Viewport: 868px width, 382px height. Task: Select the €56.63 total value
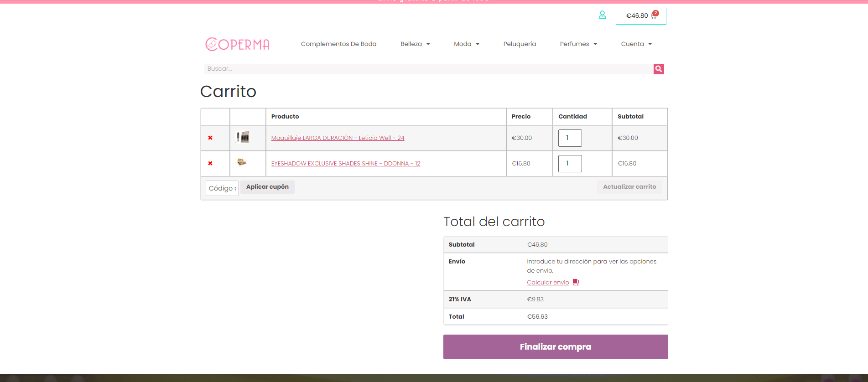click(x=537, y=316)
